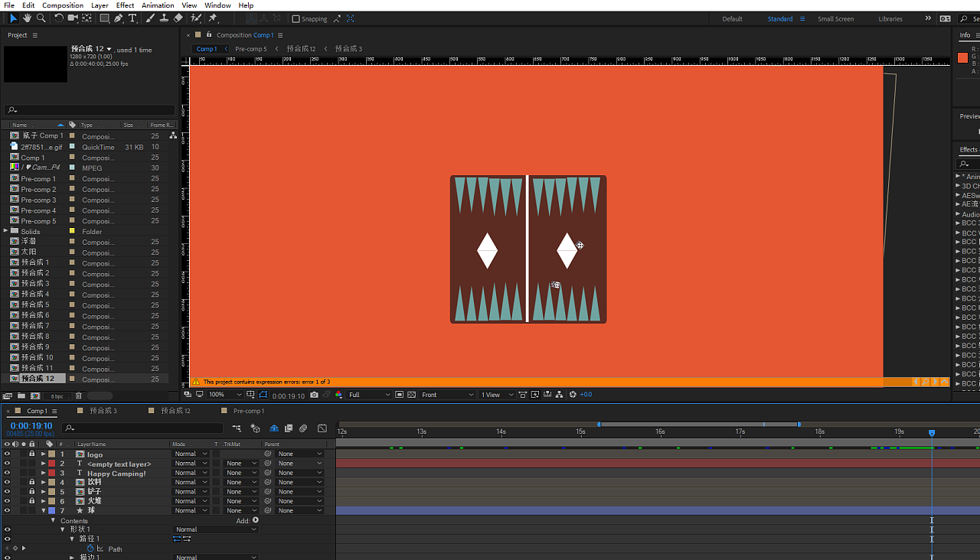
Task: Enable the Snapping checkbox
Action: tap(296, 19)
